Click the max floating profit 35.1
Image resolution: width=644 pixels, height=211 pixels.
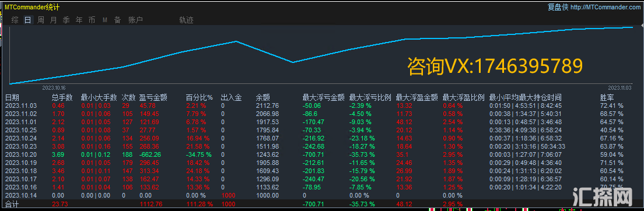402,155
